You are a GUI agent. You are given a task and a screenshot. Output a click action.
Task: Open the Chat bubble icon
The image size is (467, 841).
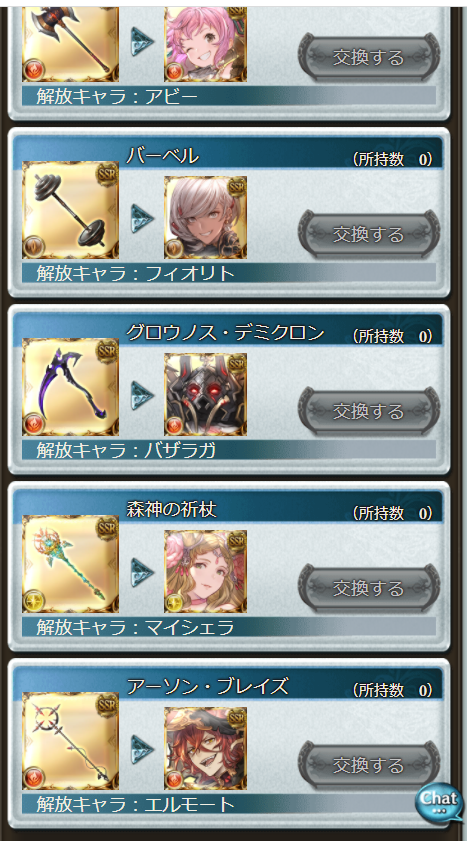point(439,801)
